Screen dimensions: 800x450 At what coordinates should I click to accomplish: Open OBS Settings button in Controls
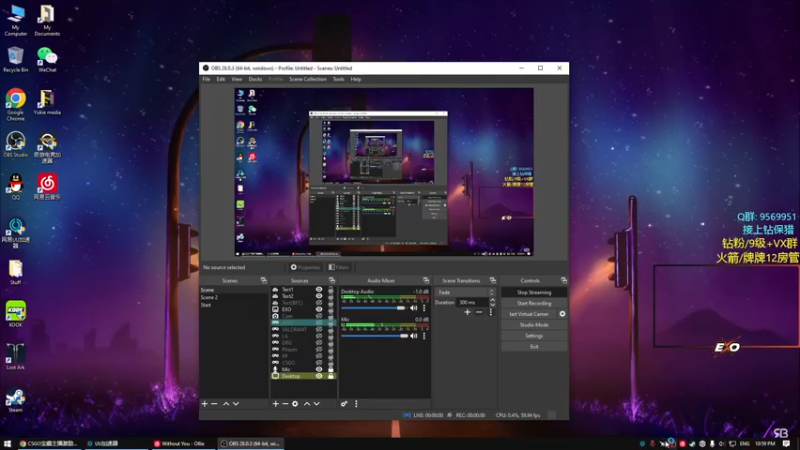click(534, 336)
